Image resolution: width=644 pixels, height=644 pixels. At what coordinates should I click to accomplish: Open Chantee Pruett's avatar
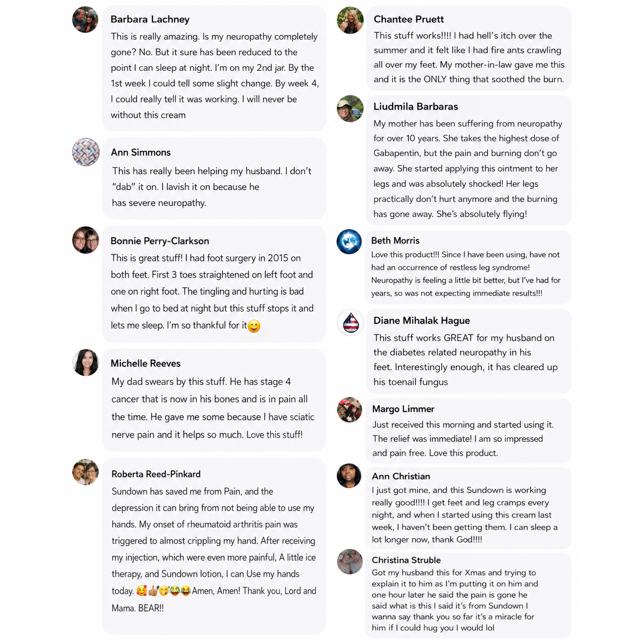point(350,20)
